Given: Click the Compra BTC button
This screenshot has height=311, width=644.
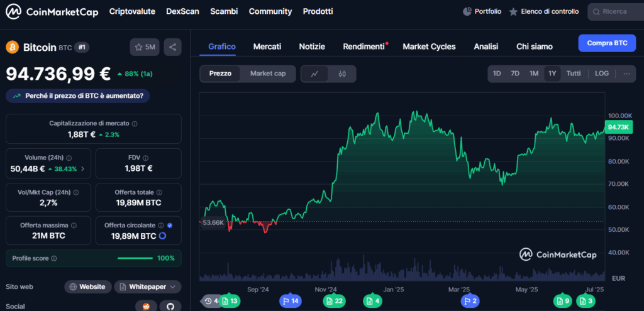Looking at the screenshot, I should point(607,43).
